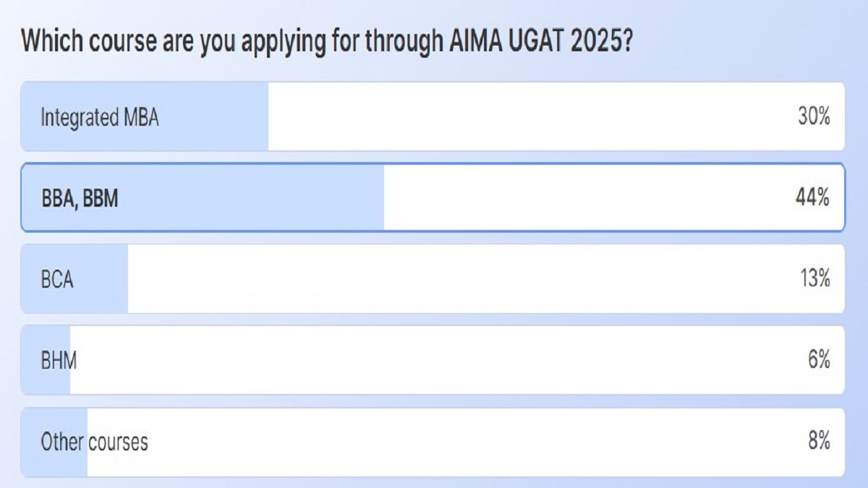Vote for the "BHM" option label
The image size is (868, 488).
[59, 360]
